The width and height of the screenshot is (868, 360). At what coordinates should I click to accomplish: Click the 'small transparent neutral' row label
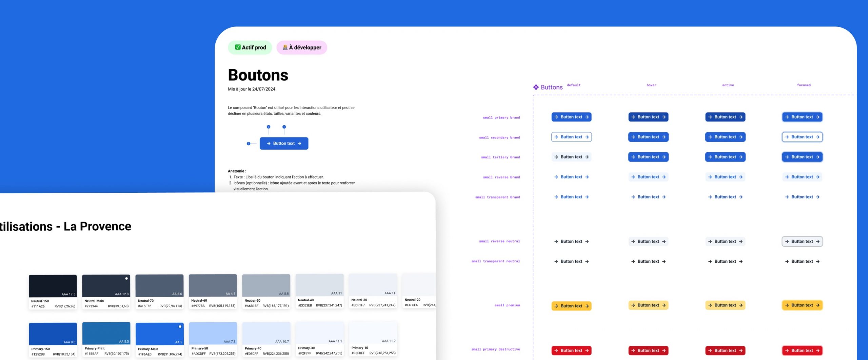click(495, 261)
